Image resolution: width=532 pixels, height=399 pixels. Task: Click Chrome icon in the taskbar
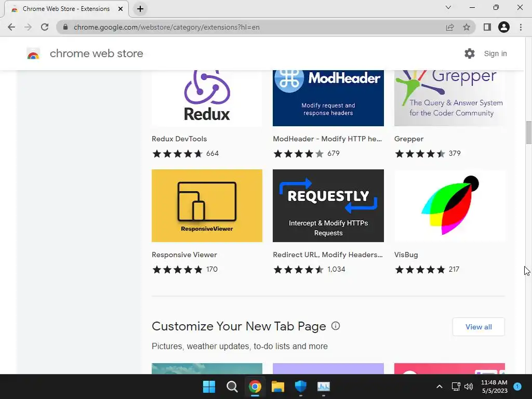[x=255, y=387]
